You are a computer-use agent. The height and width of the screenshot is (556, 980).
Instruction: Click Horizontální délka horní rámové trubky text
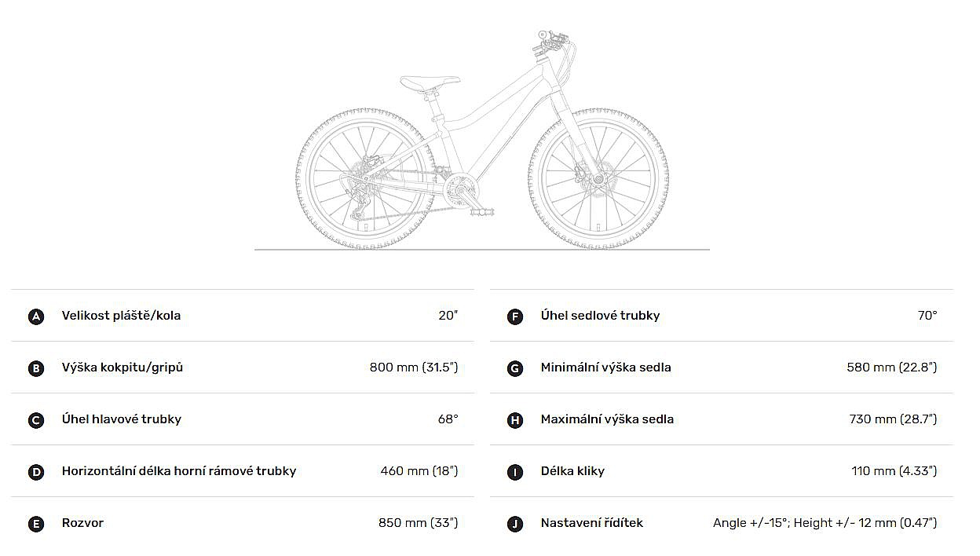point(179,471)
